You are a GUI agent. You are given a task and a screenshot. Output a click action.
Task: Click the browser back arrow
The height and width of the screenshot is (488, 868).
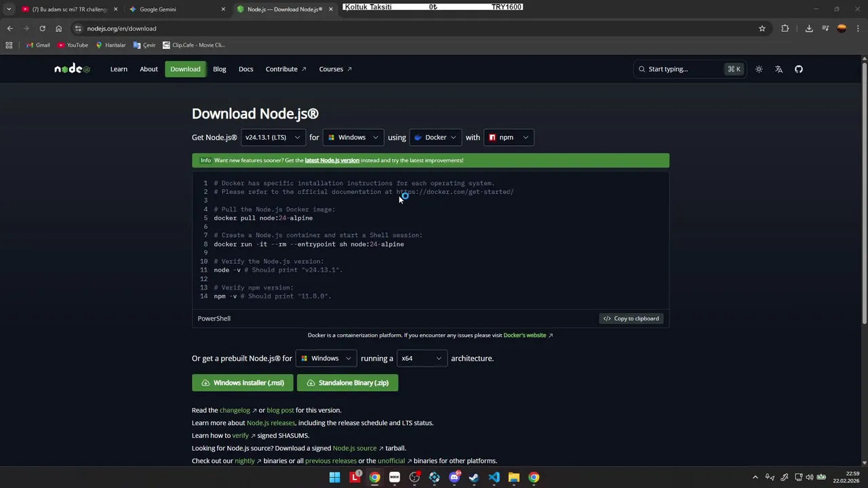point(9,28)
